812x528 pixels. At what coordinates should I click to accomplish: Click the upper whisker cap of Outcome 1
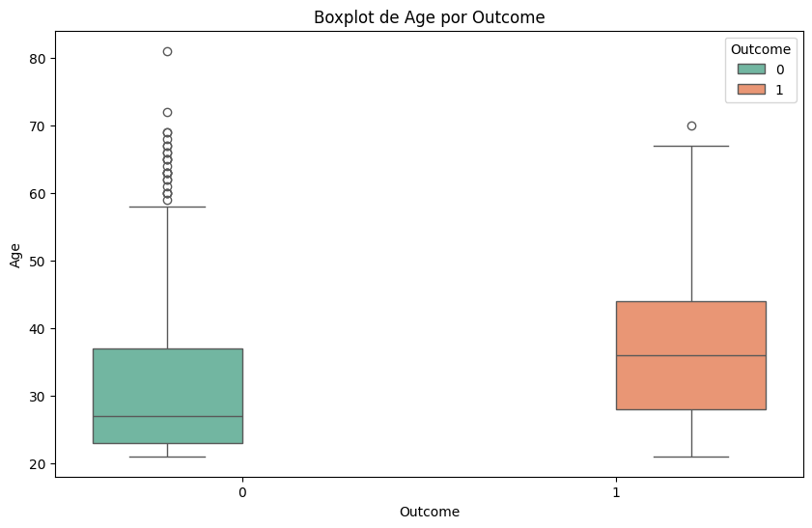click(x=691, y=146)
